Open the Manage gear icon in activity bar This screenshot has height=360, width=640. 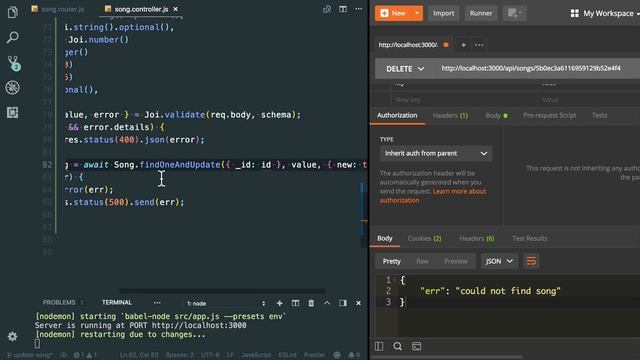click(x=12, y=336)
